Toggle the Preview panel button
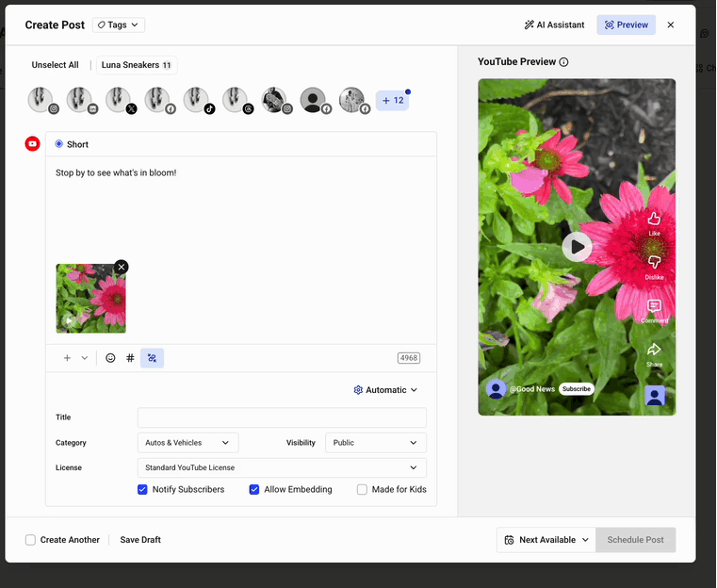Screen dimensions: 717x588 click(x=626, y=24)
